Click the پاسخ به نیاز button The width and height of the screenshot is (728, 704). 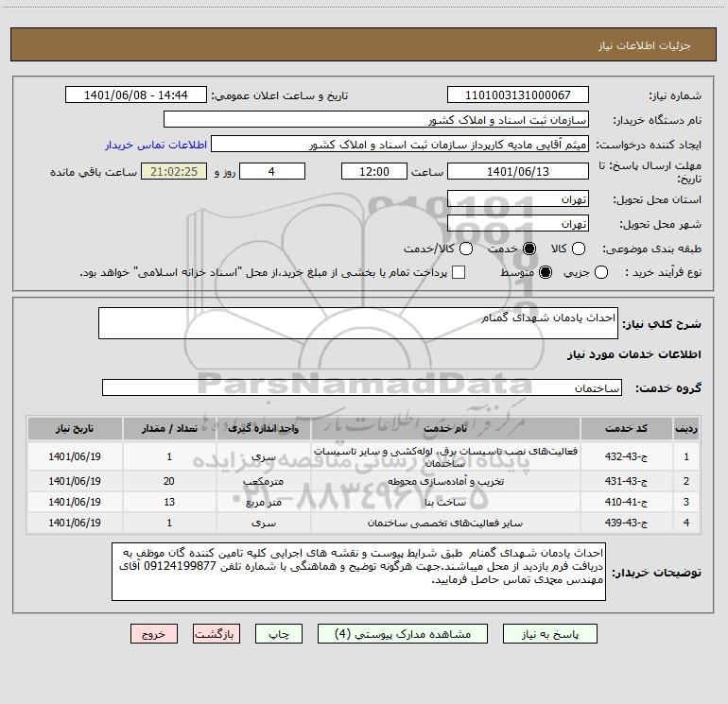click(x=549, y=634)
